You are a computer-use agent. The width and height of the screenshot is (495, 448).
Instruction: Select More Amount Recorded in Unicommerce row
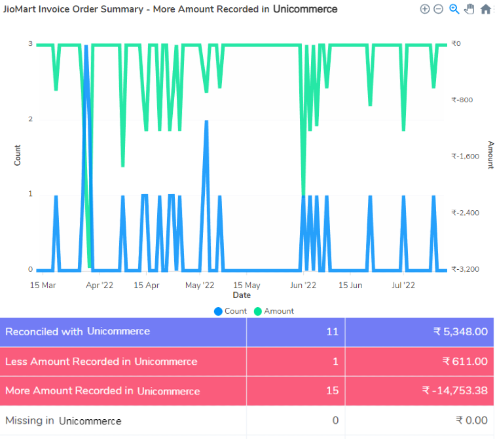click(x=247, y=391)
